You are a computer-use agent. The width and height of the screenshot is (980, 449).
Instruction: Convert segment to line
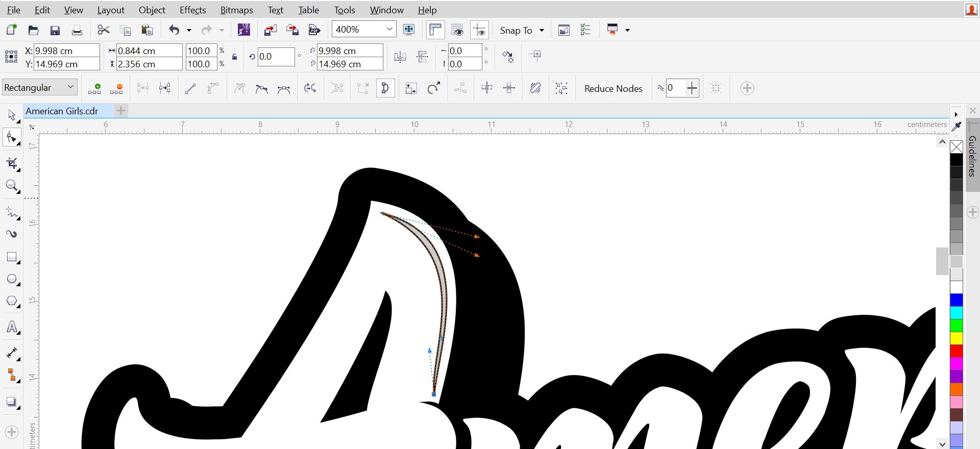click(x=190, y=89)
